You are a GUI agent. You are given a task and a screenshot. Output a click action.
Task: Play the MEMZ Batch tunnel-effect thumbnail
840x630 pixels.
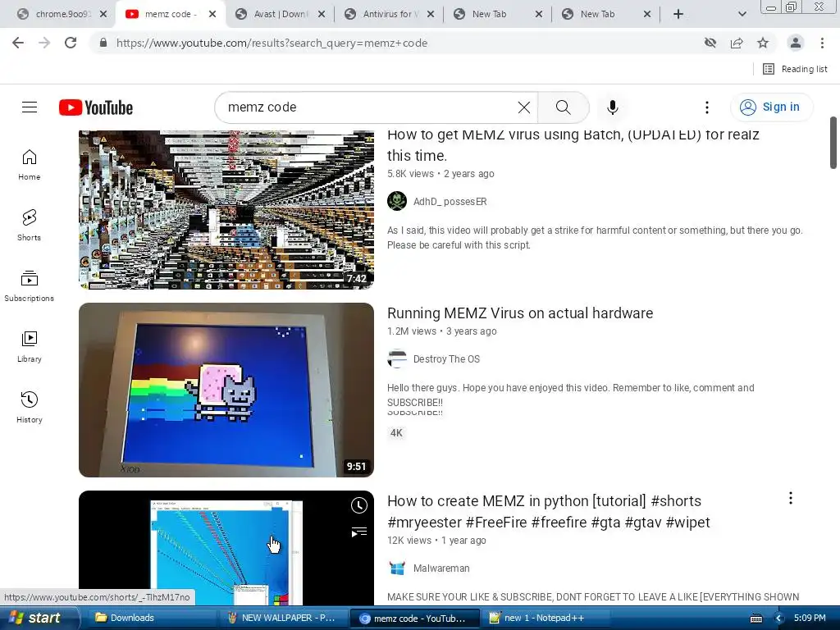[x=226, y=210]
